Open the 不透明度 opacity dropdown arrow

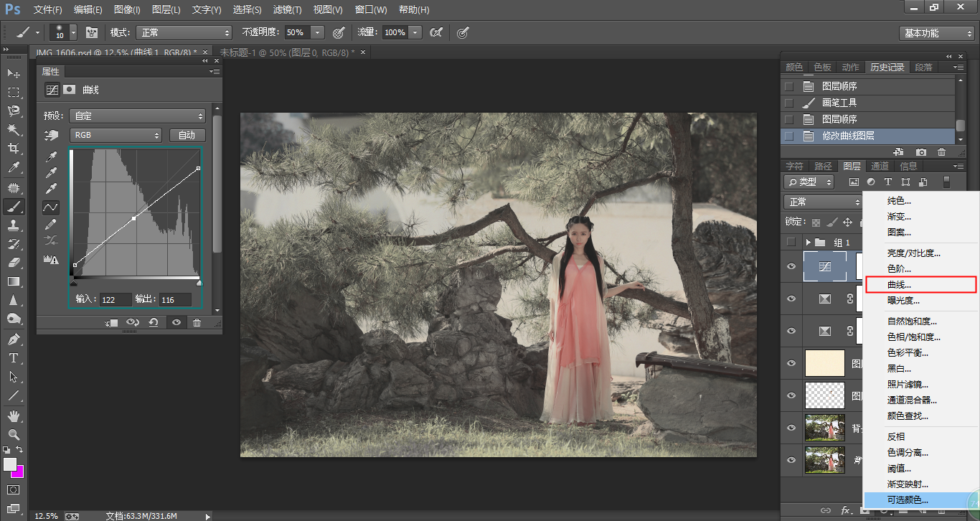click(x=317, y=32)
